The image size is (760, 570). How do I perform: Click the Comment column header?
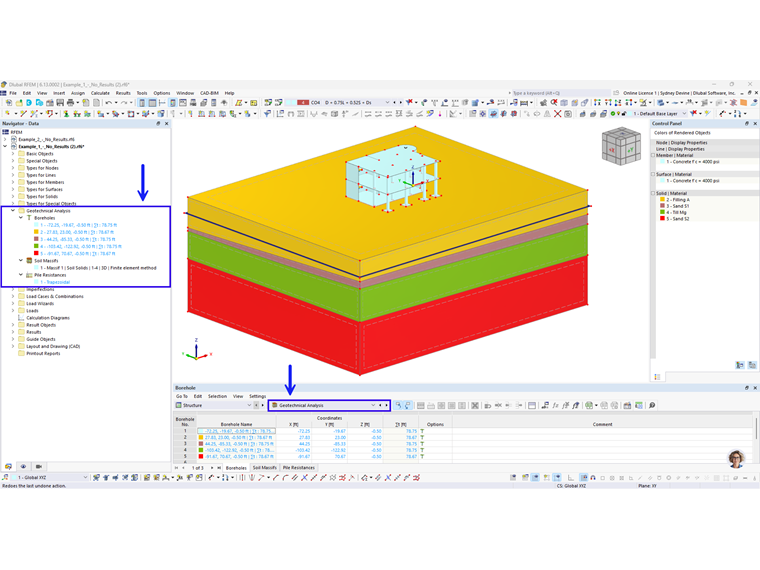click(602, 424)
